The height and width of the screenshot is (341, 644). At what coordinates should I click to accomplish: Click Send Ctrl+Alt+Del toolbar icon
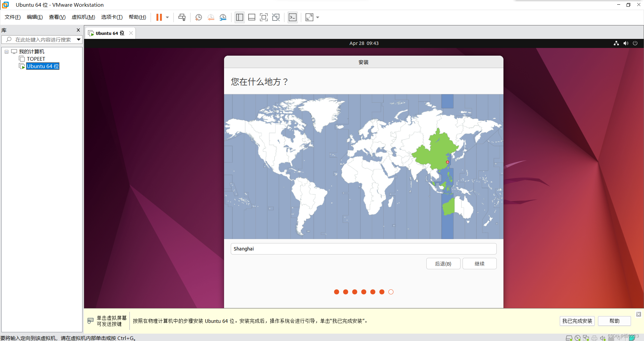pyautogui.click(x=182, y=17)
